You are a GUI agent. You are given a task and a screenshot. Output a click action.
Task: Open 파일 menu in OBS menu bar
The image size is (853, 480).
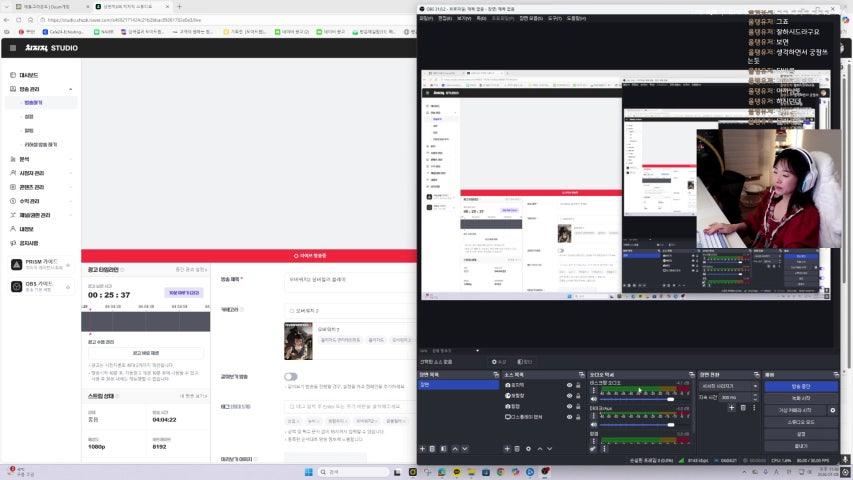click(426, 19)
